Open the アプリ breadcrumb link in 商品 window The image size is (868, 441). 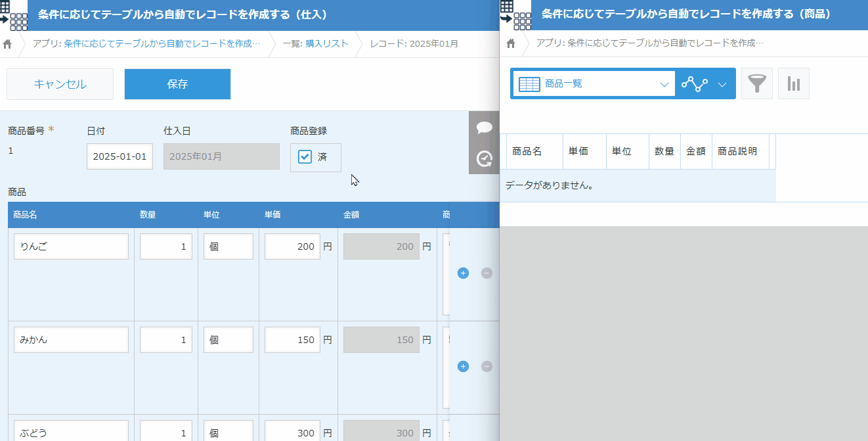pos(649,43)
